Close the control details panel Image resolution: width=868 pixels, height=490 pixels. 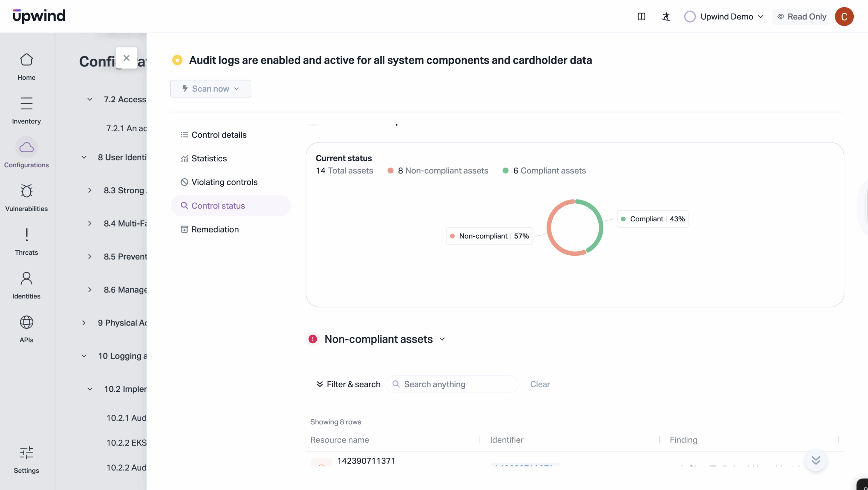click(x=126, y=58)
